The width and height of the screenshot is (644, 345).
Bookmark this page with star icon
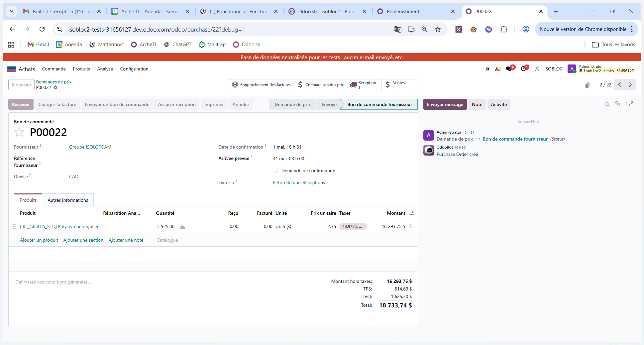click(438, 29)
